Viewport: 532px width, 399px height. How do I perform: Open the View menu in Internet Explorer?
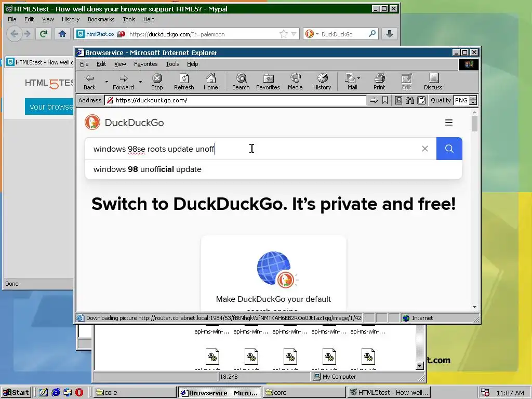point(120,64)
